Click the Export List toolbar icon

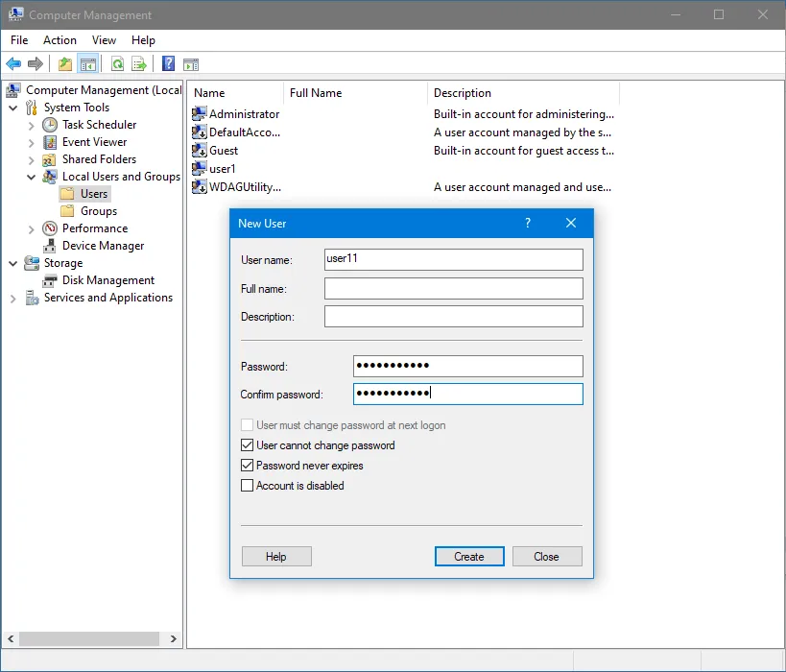[x=139, y=64]
